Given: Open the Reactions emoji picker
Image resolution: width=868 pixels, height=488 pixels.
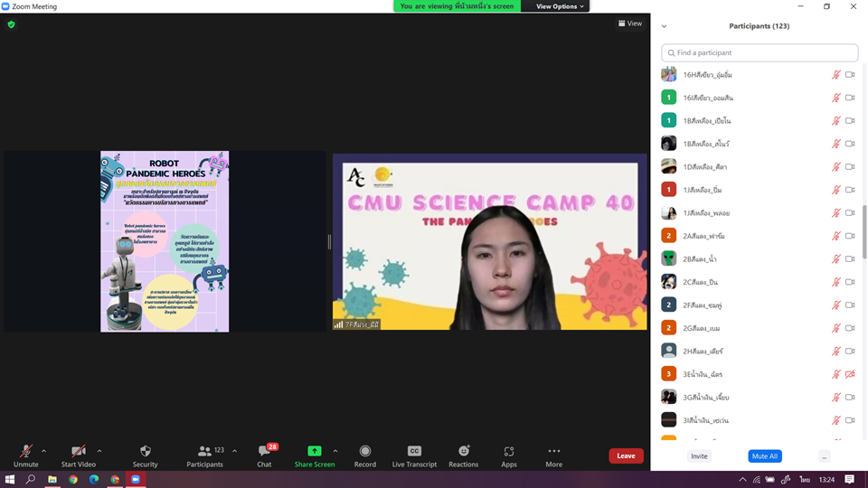Looking at the screenshot, I should click(x=463, y=455).
